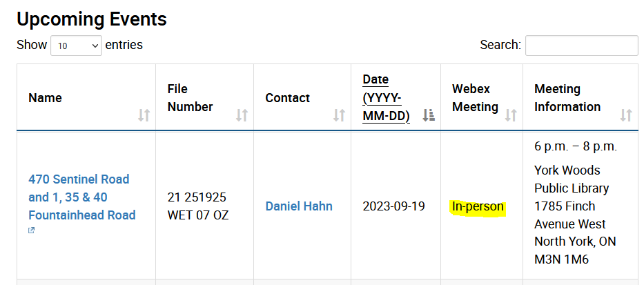Open the Show entries count dropdown

pyautogui.click(x=76, y=46)
